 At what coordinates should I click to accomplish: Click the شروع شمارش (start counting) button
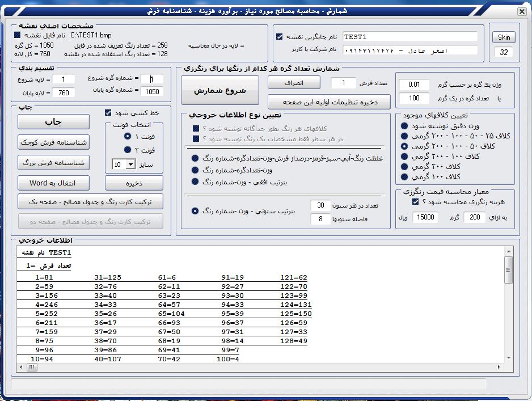pyautogui.click(x=219, y=91)
